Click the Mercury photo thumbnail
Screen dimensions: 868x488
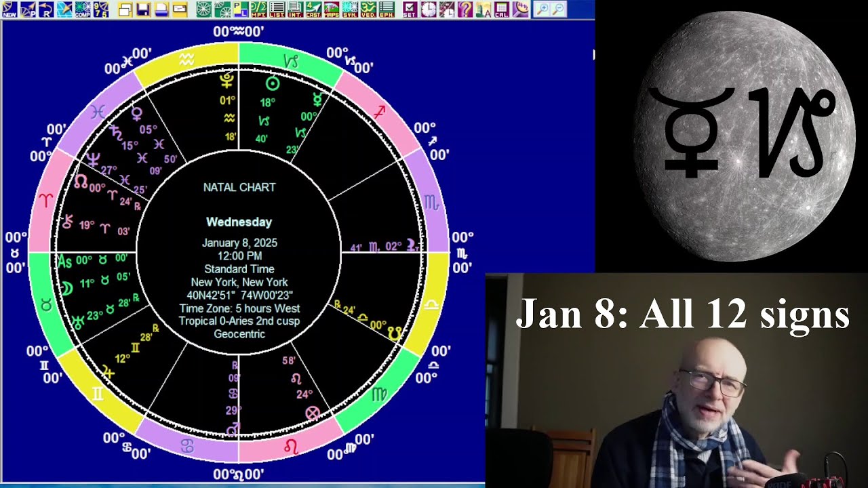pyautogui.click(x=744, y=136)
